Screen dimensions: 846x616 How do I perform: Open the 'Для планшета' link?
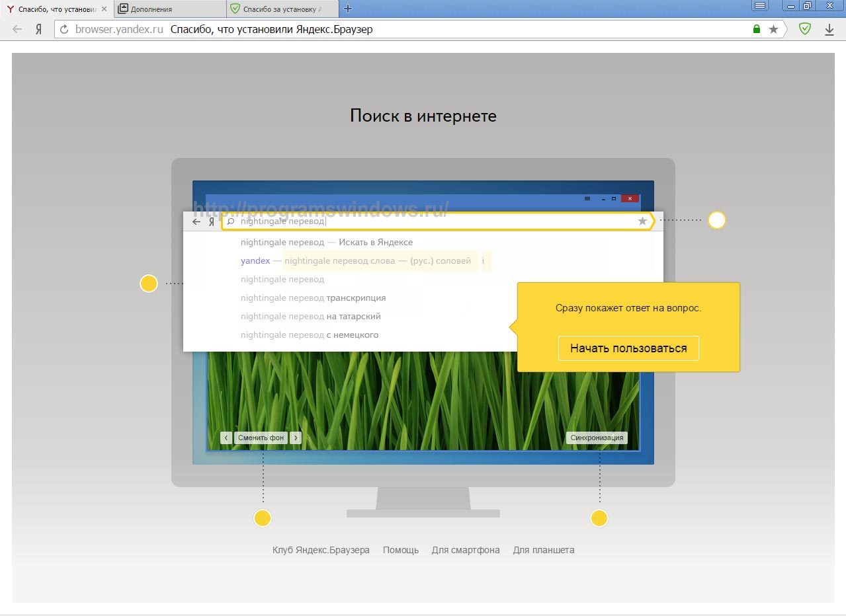point(544,550)
